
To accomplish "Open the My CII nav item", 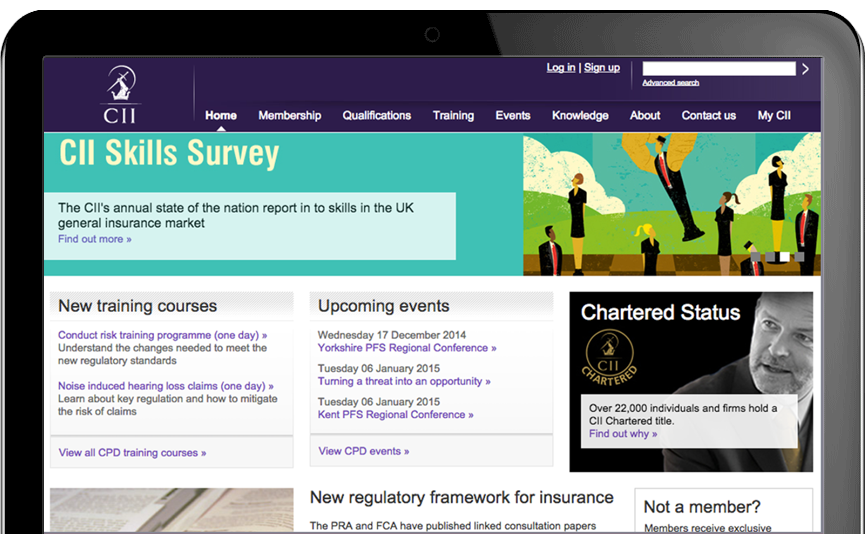I will pyautogui.click(x=773, y=116).
